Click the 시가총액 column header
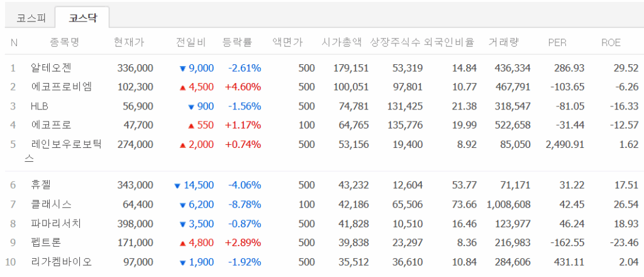644x277 pixels. pos(342,42)
